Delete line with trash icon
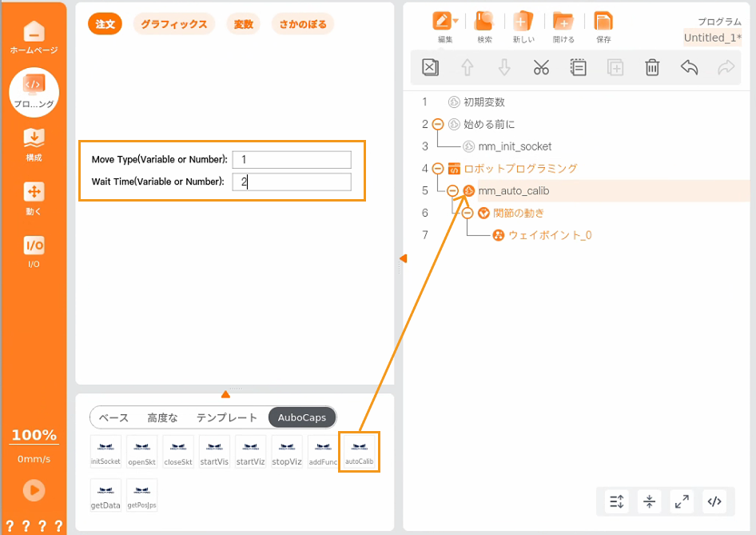The width and height of the screenshot is (756, 535). coord(652,67)
